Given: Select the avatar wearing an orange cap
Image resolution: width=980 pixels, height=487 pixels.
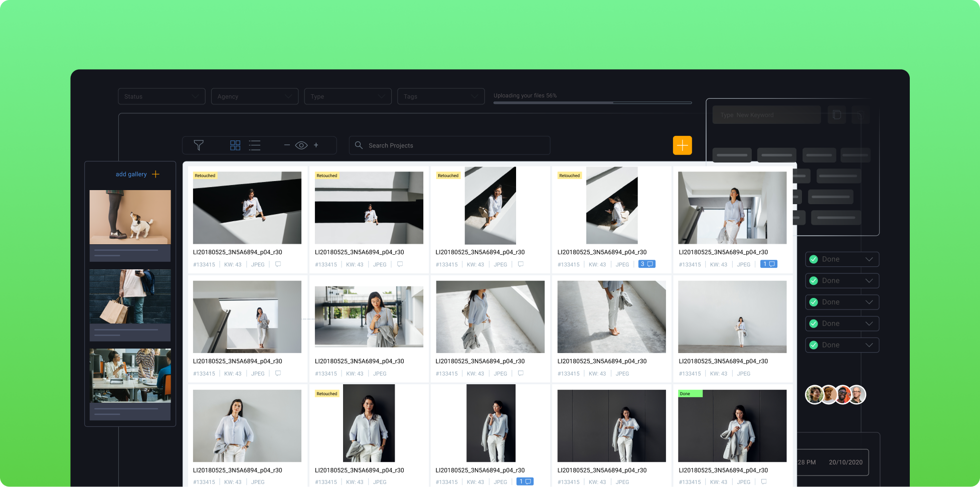Looking at the screenshot, I should tap(829, 395).
